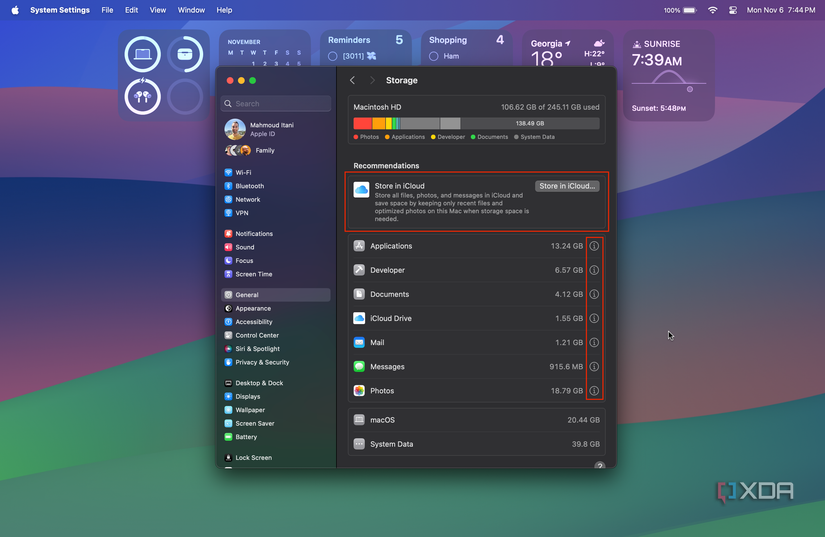Screen dimensions: 825x537
Task: Open the Georgia weather widget
Action: click(568, 49)
